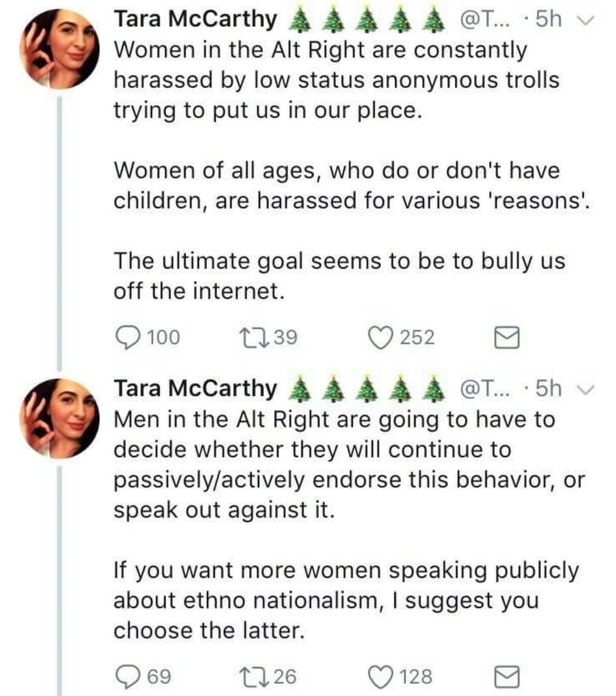The height and width of the screenshot is (696, 616).
Task: Open the second tweet's 5h timestamp
Action: tap(548, 389)
